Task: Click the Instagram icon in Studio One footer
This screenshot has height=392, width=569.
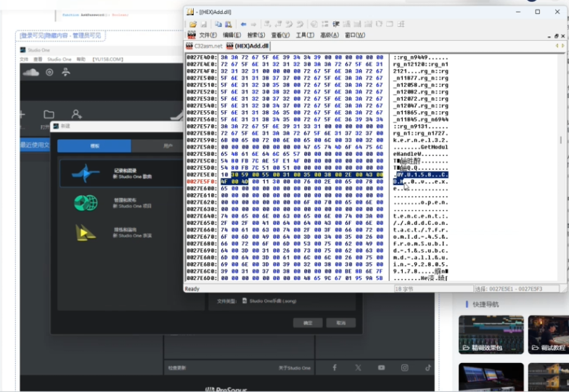Action: 405,368
